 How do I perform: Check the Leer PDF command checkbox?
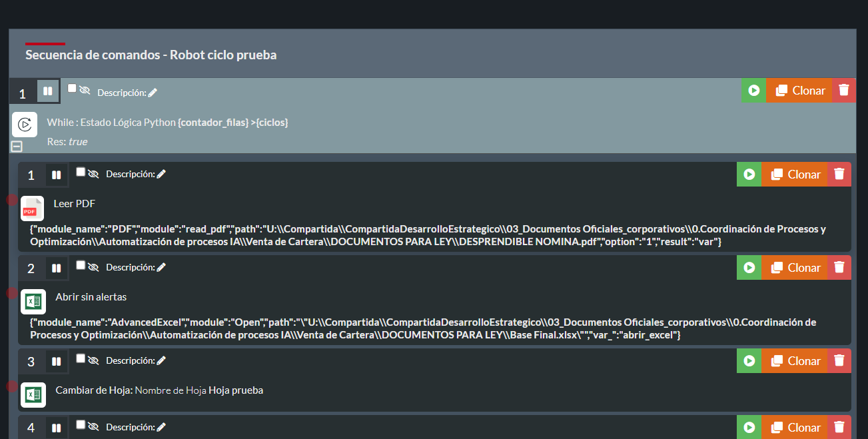[x=81, y=172]
